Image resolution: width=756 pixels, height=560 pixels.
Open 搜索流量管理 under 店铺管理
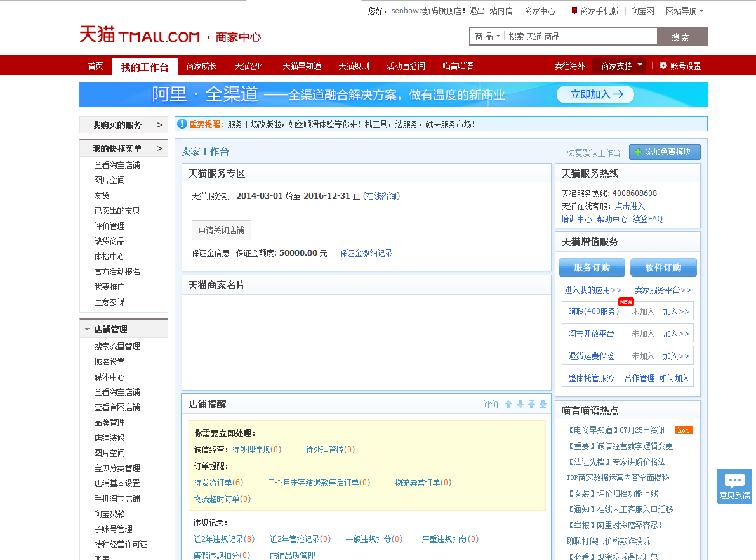(x=117, y=346)
